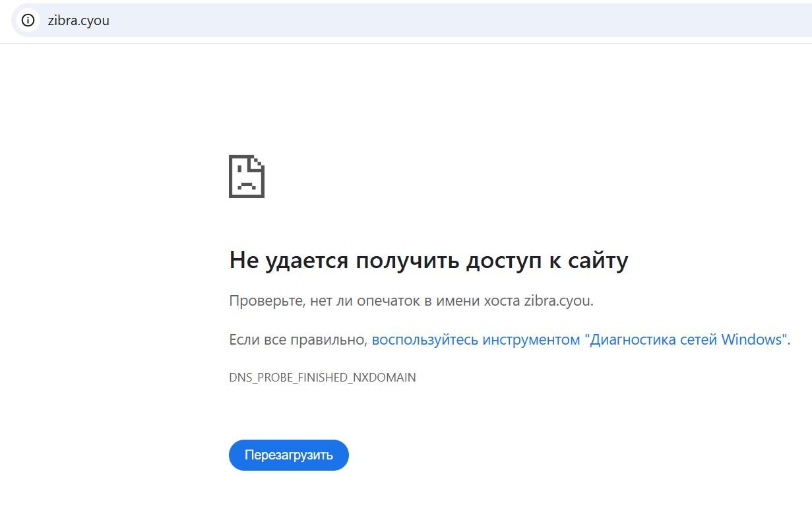Focus the empty area of the address bar
Image resolution: width=812 pixels, height=507 pixels.
462,20
